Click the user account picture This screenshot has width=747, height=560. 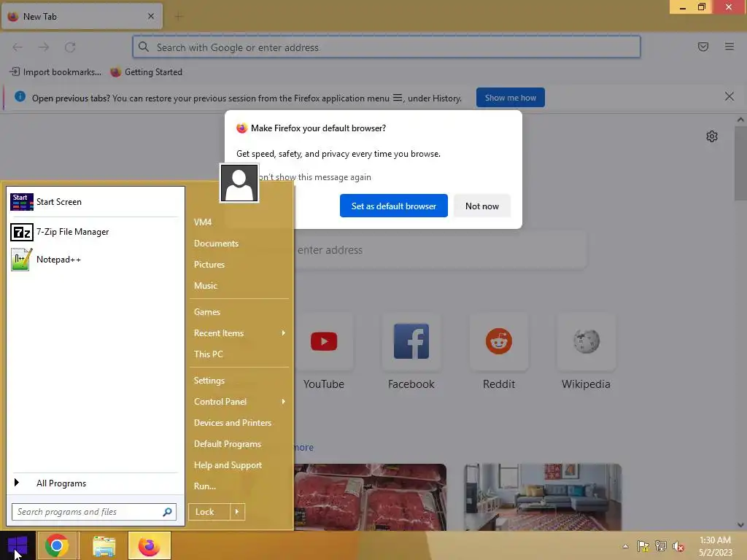(x=239, y=183)
